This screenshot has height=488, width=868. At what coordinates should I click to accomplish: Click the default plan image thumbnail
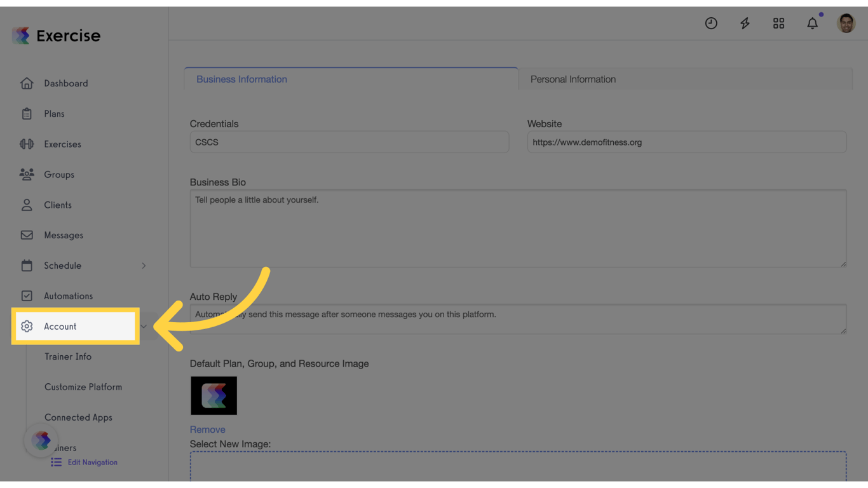coord(214,395)
